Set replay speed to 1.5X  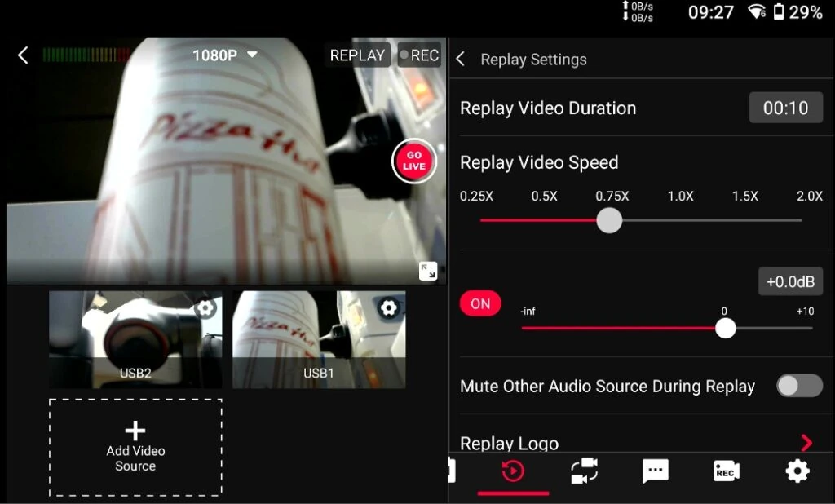coord(745,196)
